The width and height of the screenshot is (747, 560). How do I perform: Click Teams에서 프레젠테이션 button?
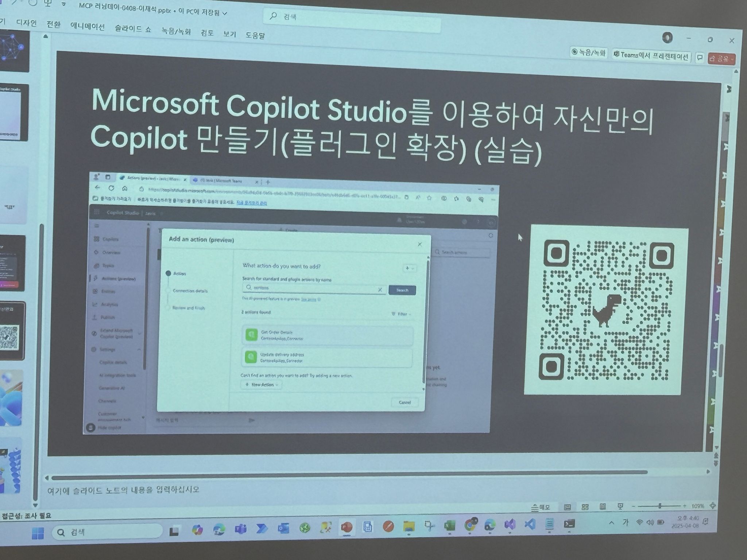[x=652, y=56]
